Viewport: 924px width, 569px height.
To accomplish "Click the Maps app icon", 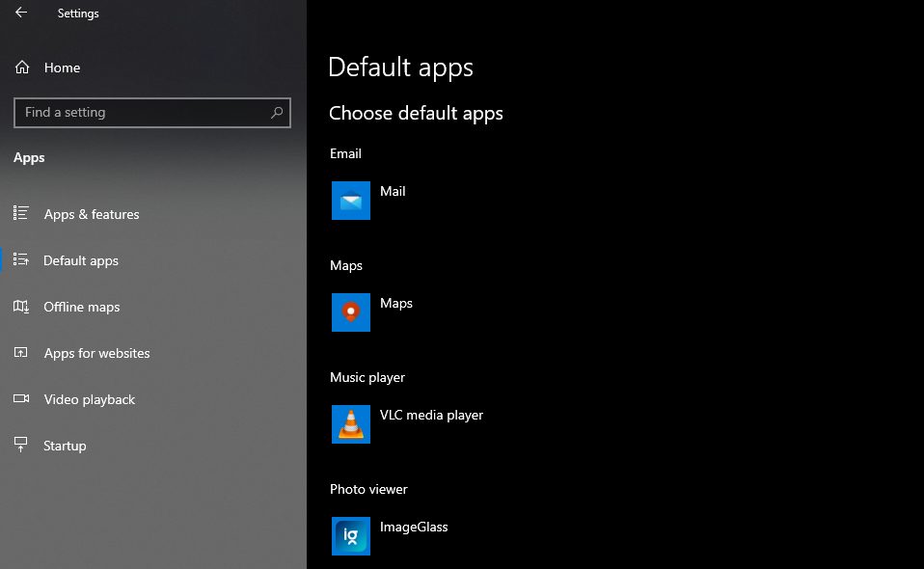I will click(350, 312).
